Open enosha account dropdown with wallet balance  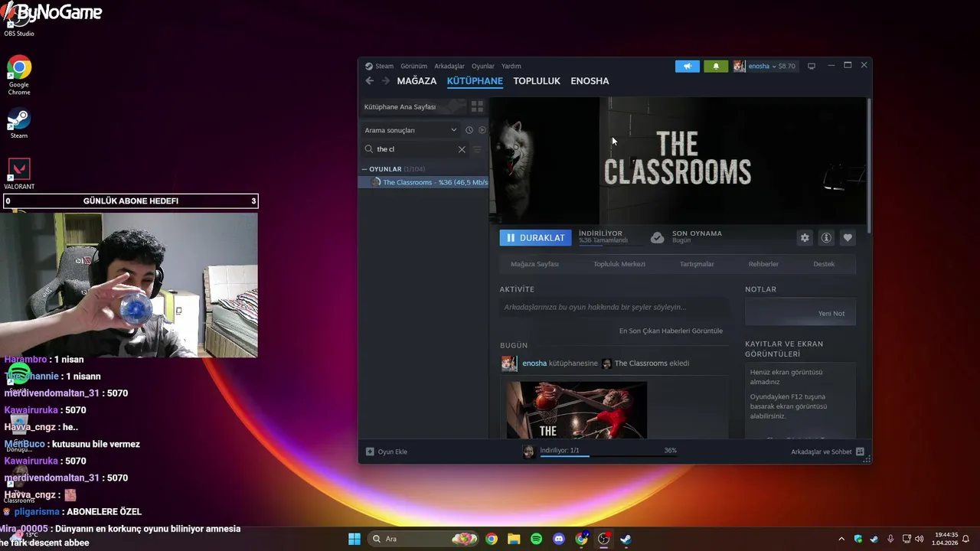772,66
